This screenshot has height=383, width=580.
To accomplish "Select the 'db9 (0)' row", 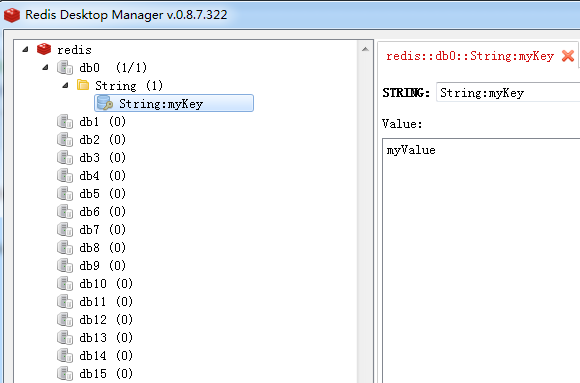I will pyautogui.click(x=102, y=266).
